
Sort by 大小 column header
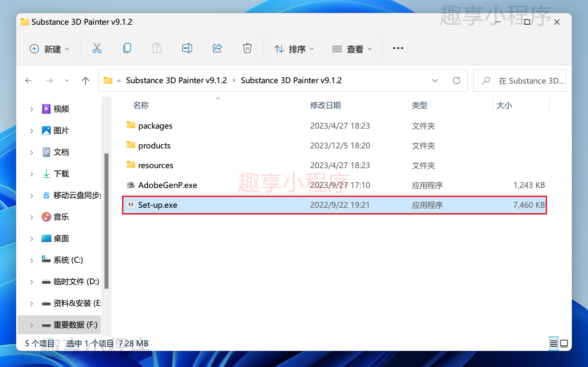tap(504, 105)
